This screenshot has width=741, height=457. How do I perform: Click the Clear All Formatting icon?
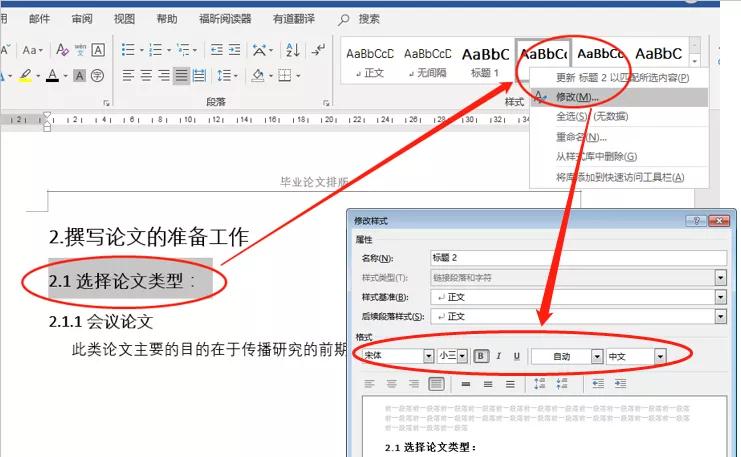62,50
